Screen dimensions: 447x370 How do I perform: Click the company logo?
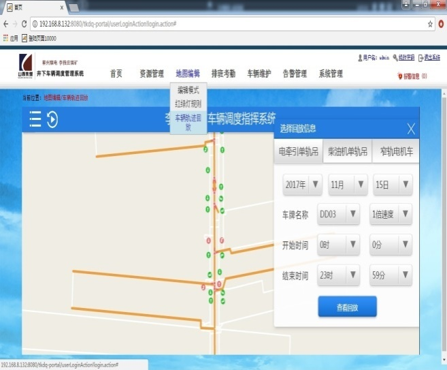25,66
